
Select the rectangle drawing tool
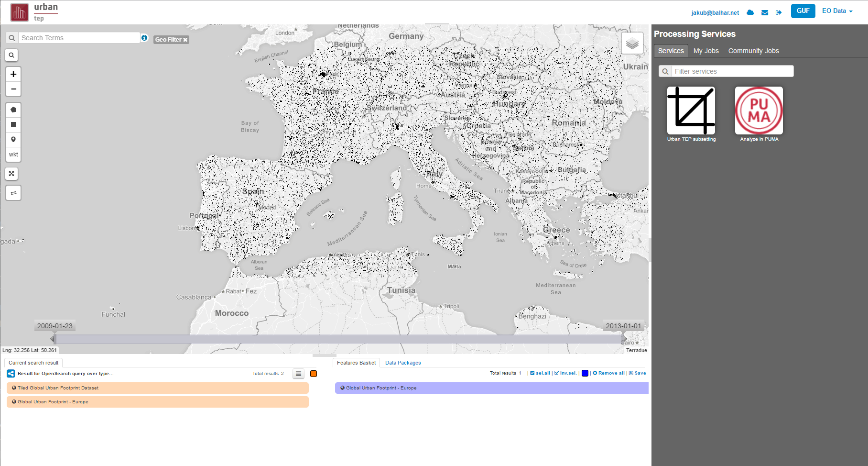[13, 124]
